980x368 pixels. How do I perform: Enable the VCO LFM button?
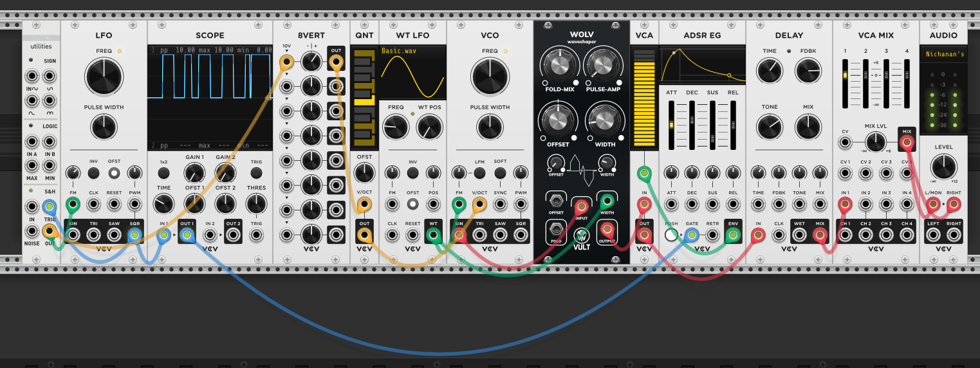point(479,172)
